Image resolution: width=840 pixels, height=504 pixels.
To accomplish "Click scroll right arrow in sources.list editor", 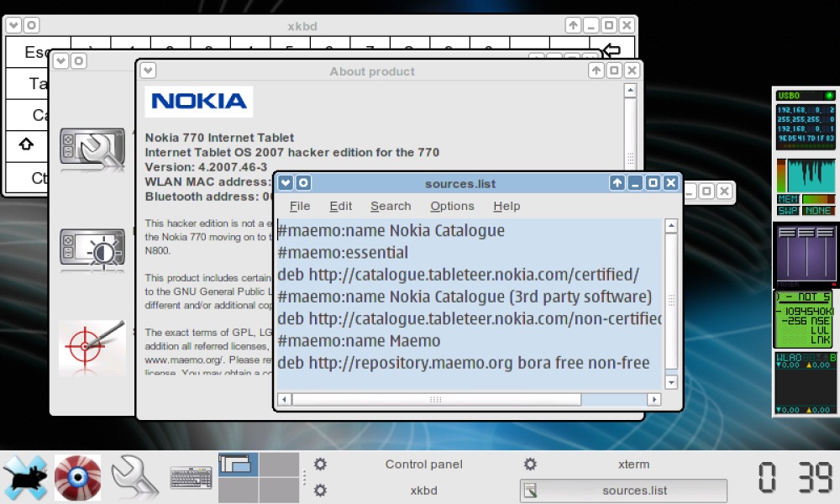I will [x=654, y=399].
